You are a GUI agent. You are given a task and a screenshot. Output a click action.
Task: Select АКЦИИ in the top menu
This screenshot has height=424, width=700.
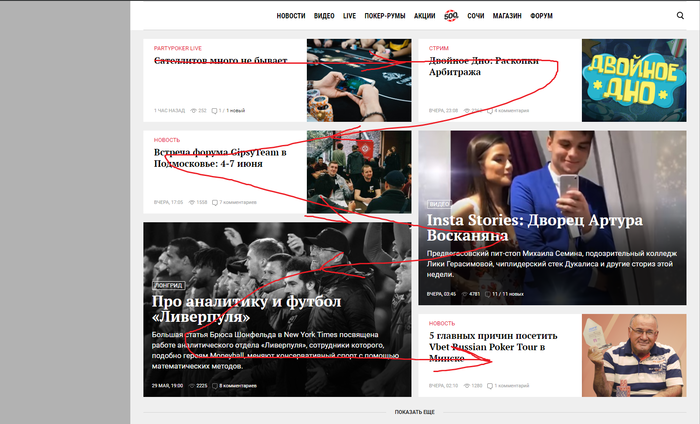424,16
